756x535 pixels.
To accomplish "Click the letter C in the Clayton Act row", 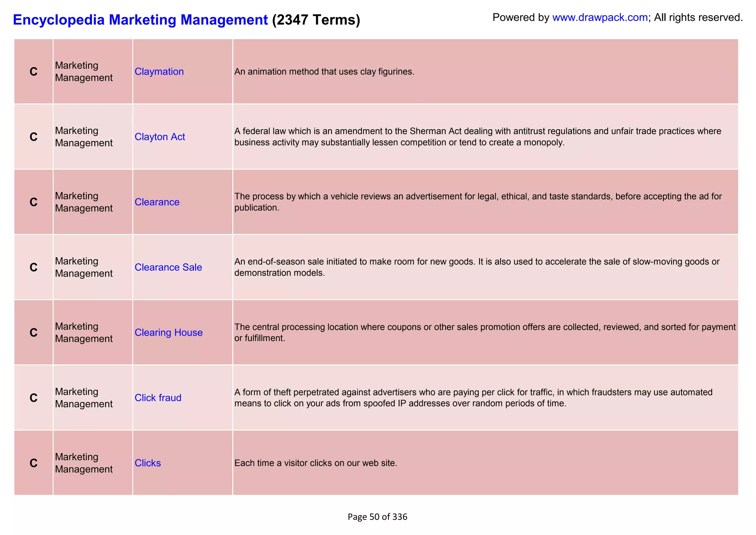I will pyautogui.click(x=34, y=137).
